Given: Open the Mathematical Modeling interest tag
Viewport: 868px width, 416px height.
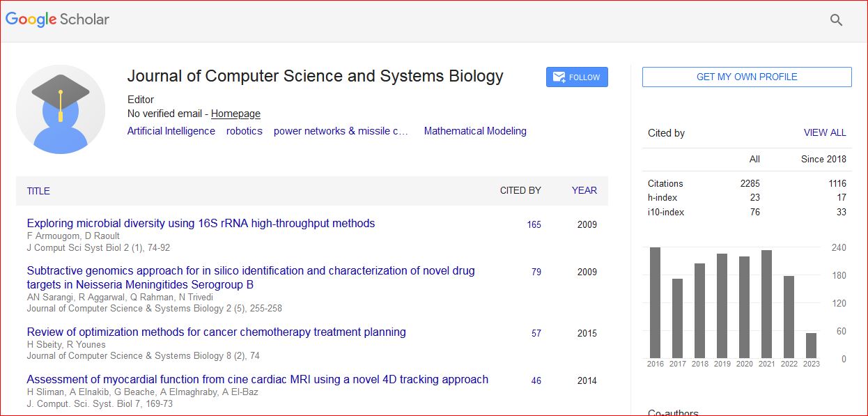Looking at the screenshot, I should tap(475, 131).
